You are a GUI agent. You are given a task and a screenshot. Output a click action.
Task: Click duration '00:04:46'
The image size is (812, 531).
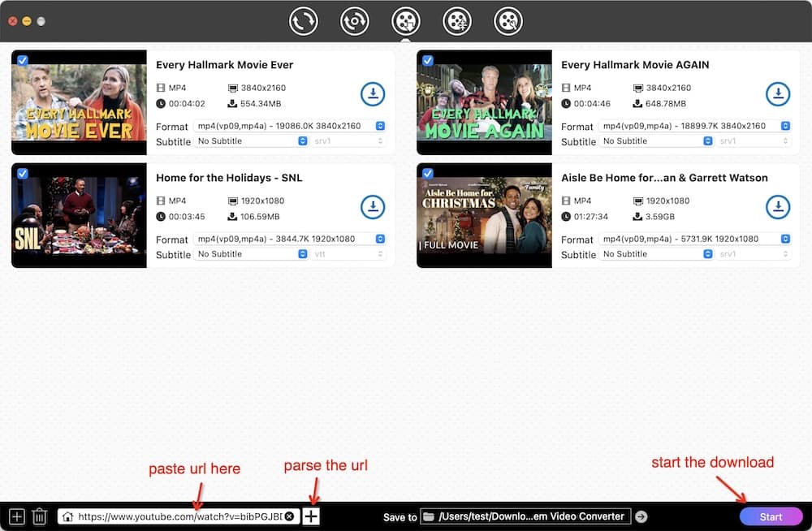[x=592, y=104]
